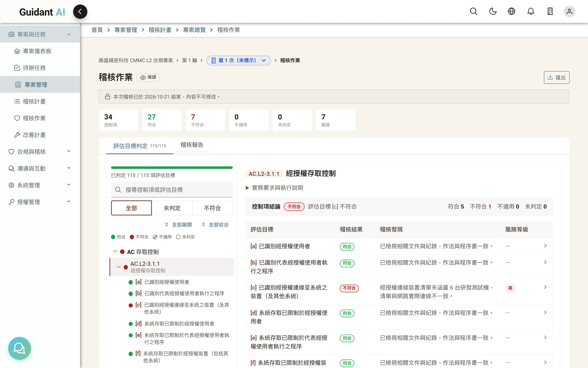This screenshot has width=588, height=368.
Task: Open the search magnifier in top bar
Action: 473,11
